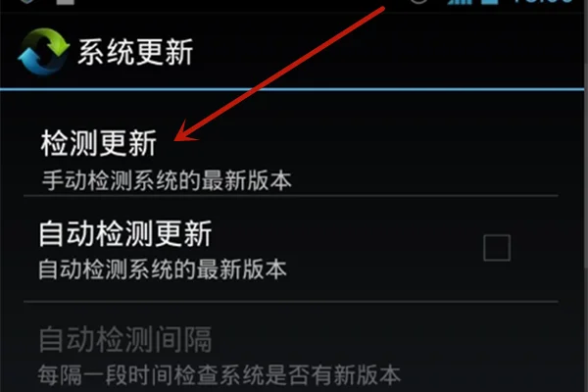Tap the 系统更新 green-blue arrows app icon
588x392 pixels.
coord(43,52)
